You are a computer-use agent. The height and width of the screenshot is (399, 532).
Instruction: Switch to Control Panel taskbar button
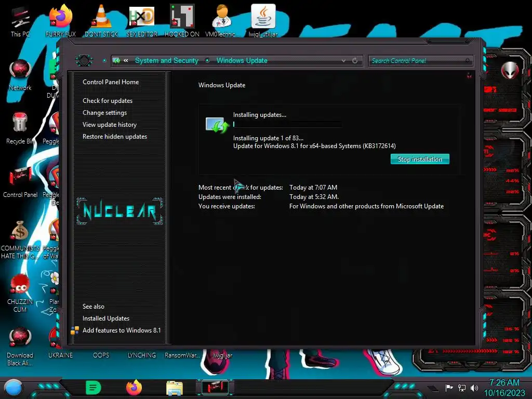click(215, 388)
